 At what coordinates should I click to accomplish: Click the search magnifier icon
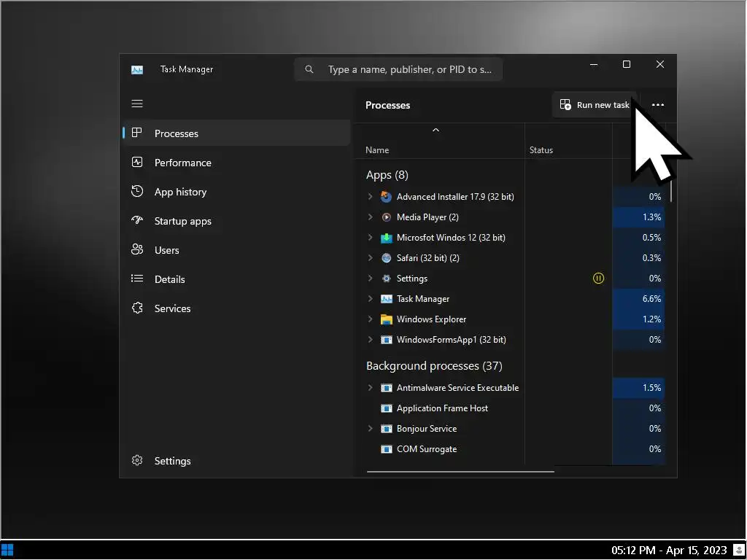click(309, 69)
